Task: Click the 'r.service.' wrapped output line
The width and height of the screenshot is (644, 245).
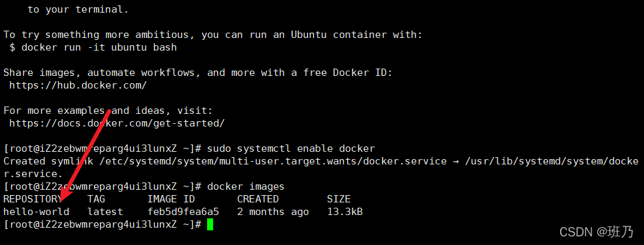Action: pyautogui.click(x=33, y=174)
